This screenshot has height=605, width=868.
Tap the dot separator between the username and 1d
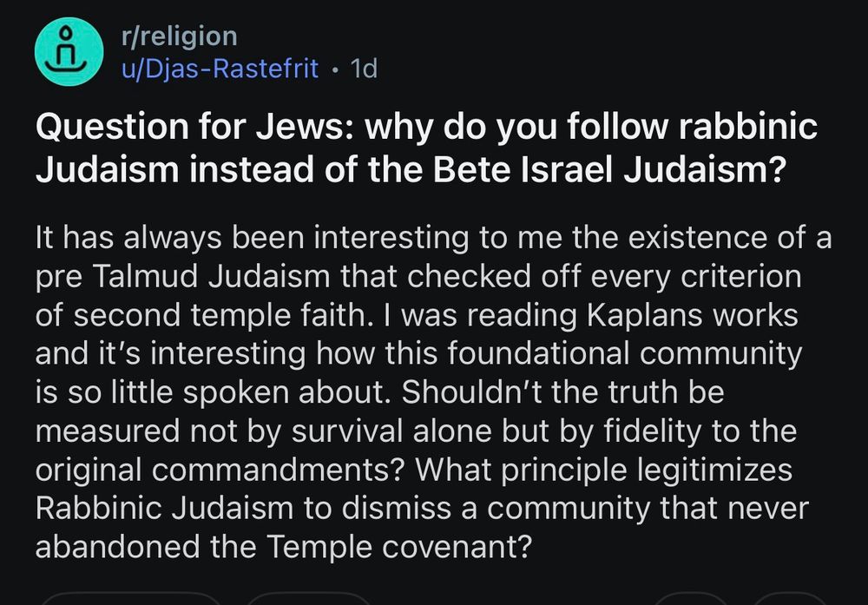coord(334,69)
